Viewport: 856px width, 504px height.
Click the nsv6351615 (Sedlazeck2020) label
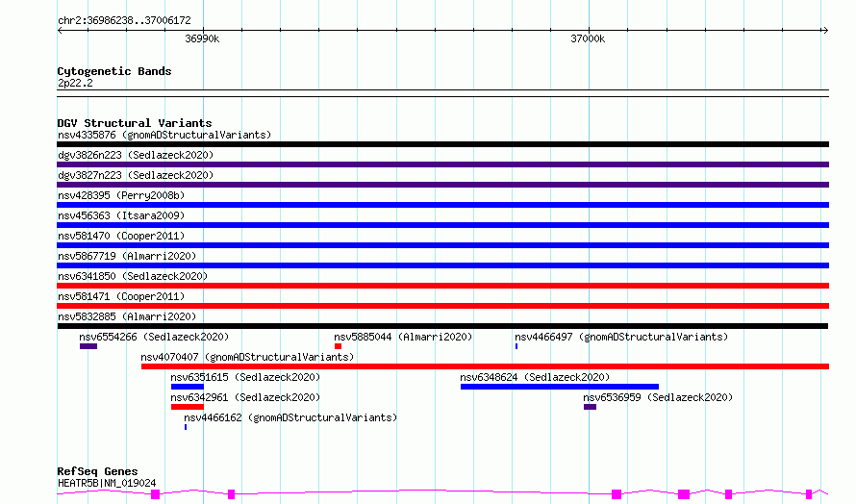[x=245, y=377]
